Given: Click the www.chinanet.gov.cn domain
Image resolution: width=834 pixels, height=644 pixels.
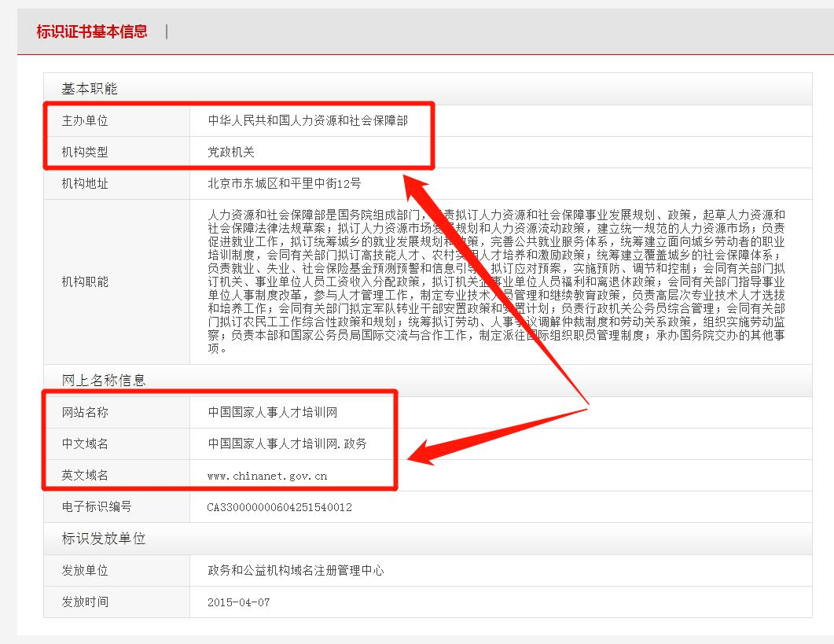Looking at the screenshot, I should click(267, 476).
